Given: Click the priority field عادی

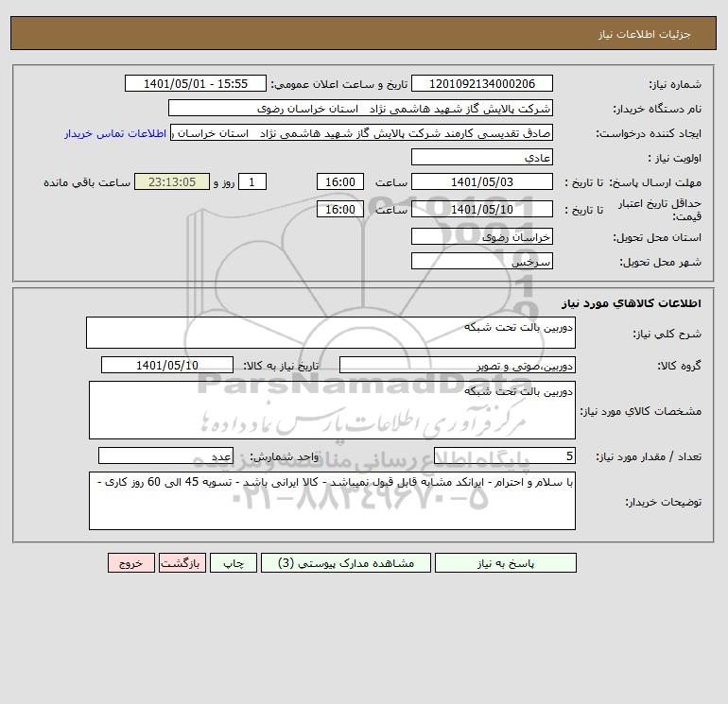Looking at the screenshot, I should (x=482, y=157).
